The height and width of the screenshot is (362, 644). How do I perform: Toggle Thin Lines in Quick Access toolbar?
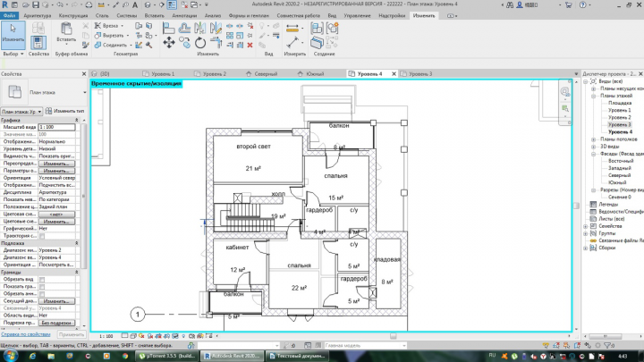click(172, 5)
